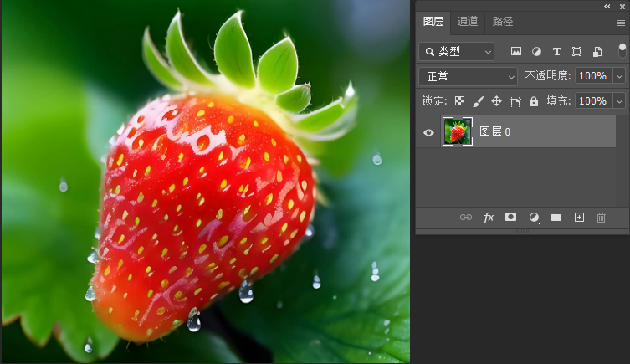Click the panel bottom resize grip
630x364 pixels.
pos(522,231)
